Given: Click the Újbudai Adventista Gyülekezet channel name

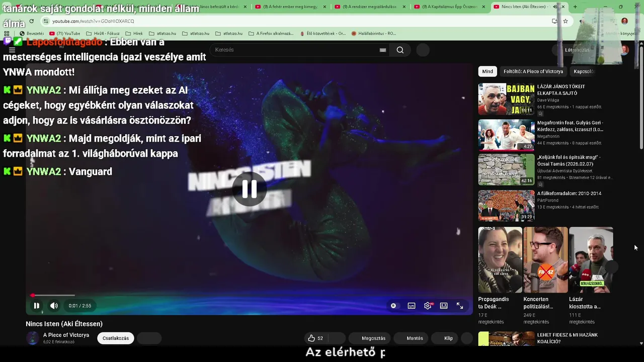Looking at the screenshot, I should coord(564,171).
